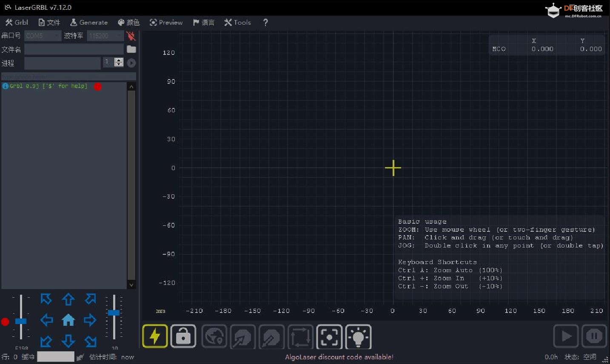Click the frame outline rectangle arrows button
Screen dimensions: 610x364
coord(301,337)
